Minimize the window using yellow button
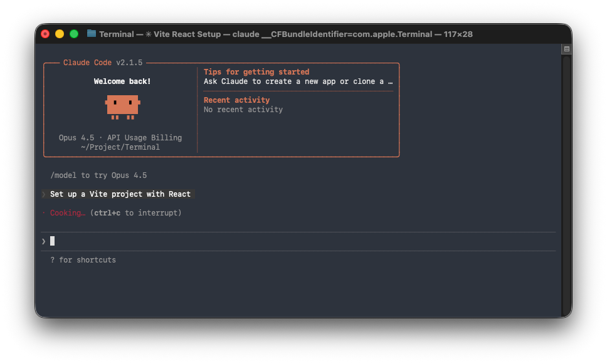 [x=60, y=34]
